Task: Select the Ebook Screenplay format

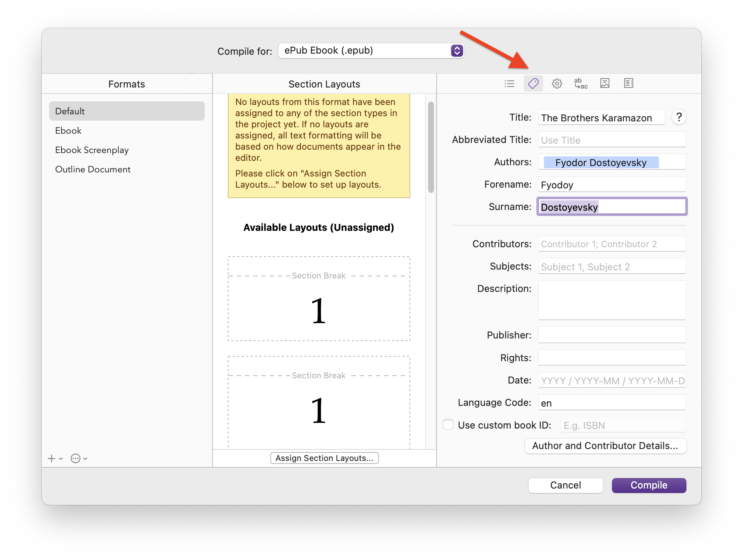Action: click(92, 150)
